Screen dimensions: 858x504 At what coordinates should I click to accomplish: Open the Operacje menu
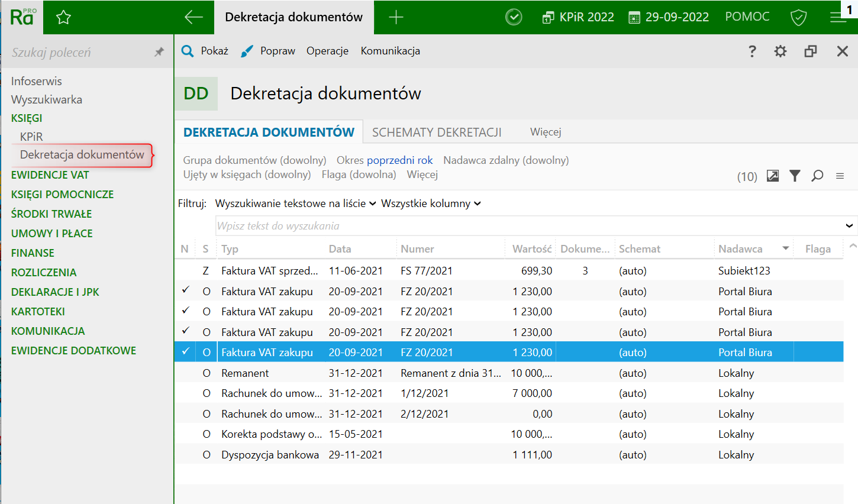(327, 51)
